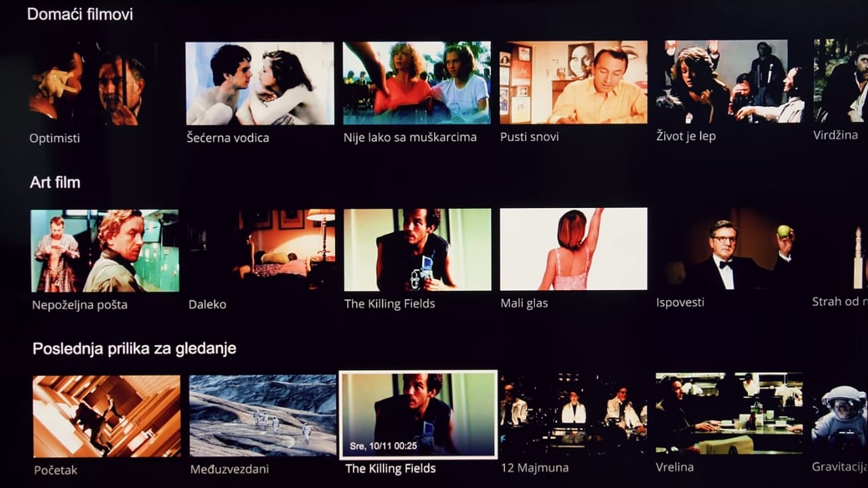Click the "Život je lep" title
This screenshot has width=868, height=488.
coord(686,136)
